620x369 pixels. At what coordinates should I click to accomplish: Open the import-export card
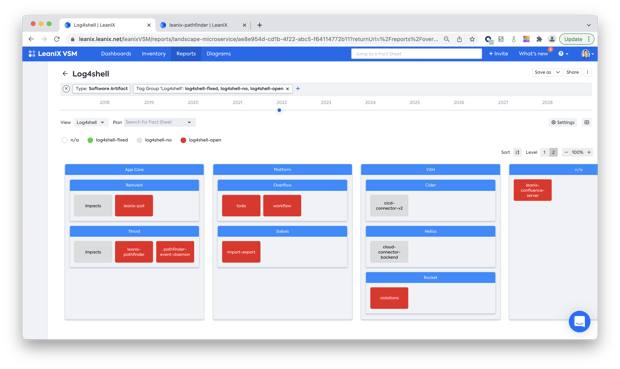tap(241, 252)
